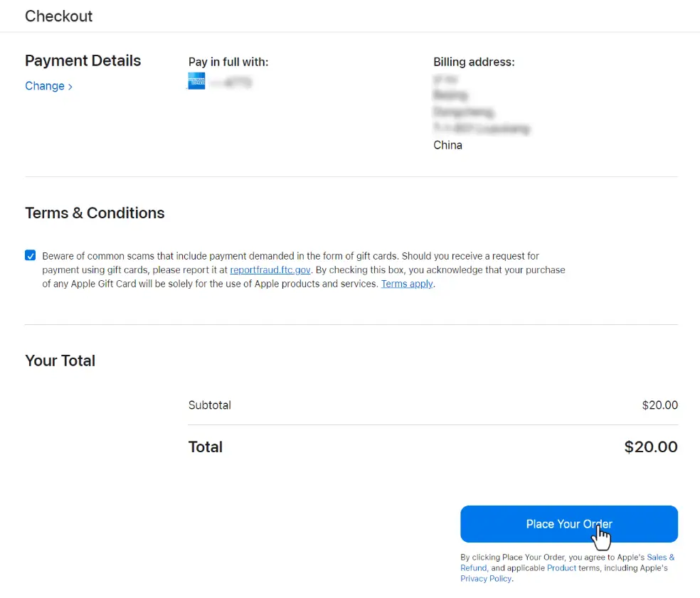Click the American Express card icon
The height and width of the screenshot is (598, 700).
pyautogui.click(x=196, y=81)
